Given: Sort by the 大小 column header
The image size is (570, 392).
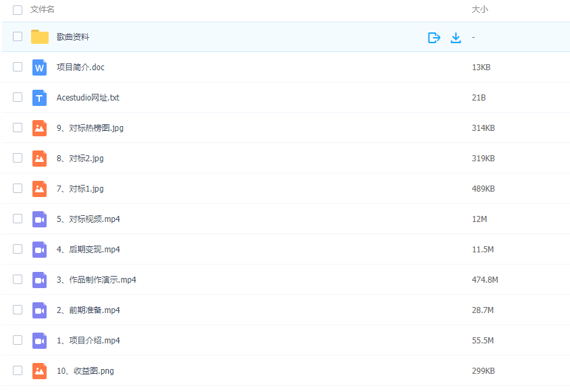Looking at the screenshot, I should click(x=480, y=9).
